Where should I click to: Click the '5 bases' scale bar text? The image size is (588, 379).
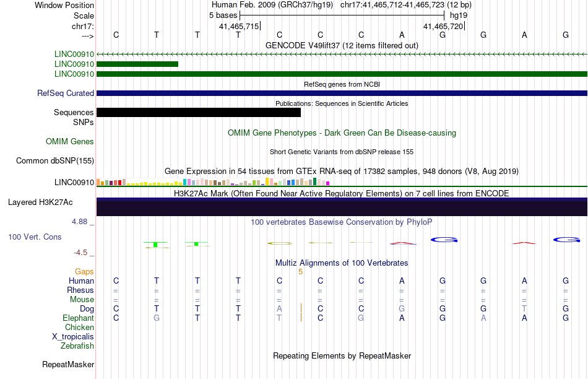tap(223, 15)
